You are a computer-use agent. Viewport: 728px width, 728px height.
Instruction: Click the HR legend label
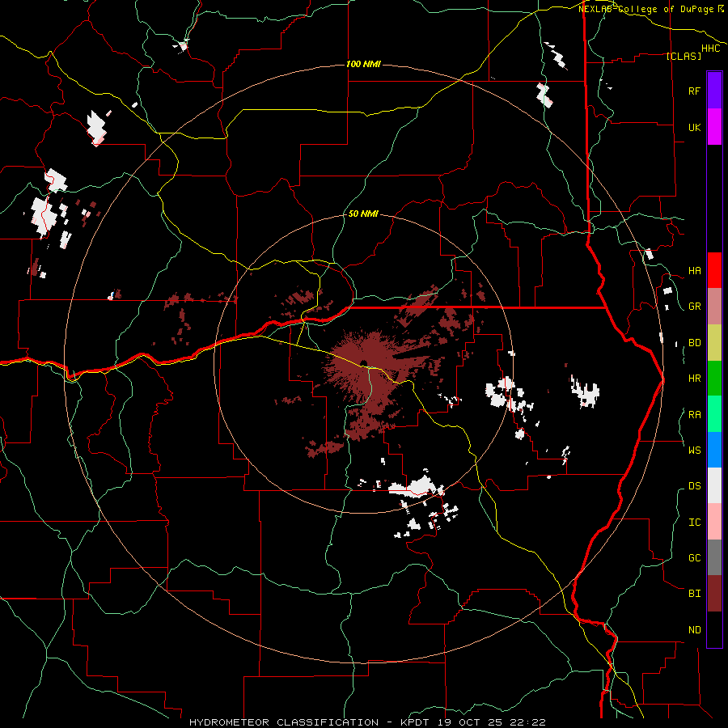tap(694, 379)
